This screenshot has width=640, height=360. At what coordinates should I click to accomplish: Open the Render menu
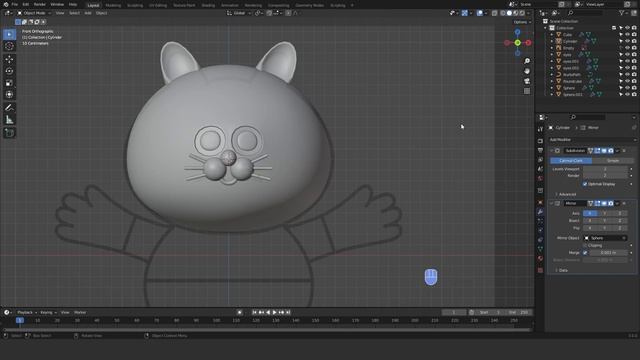point(40,4)
